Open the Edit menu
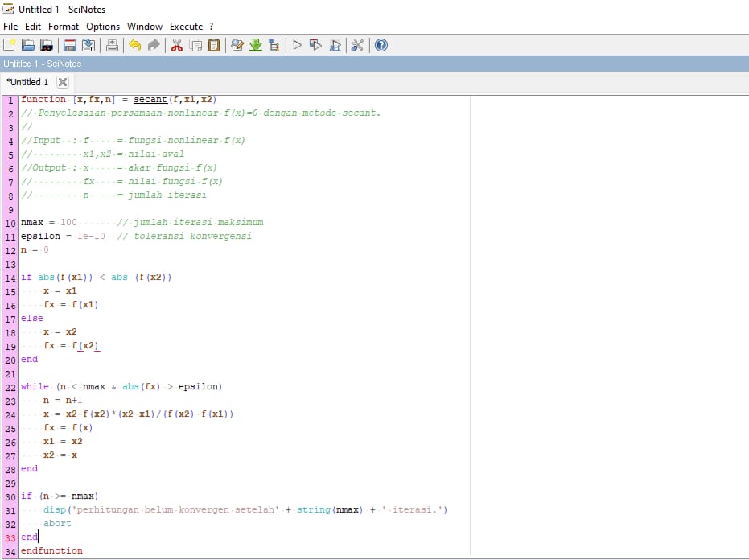The height and width of the screenshot is (560, 749). (33, 27)
